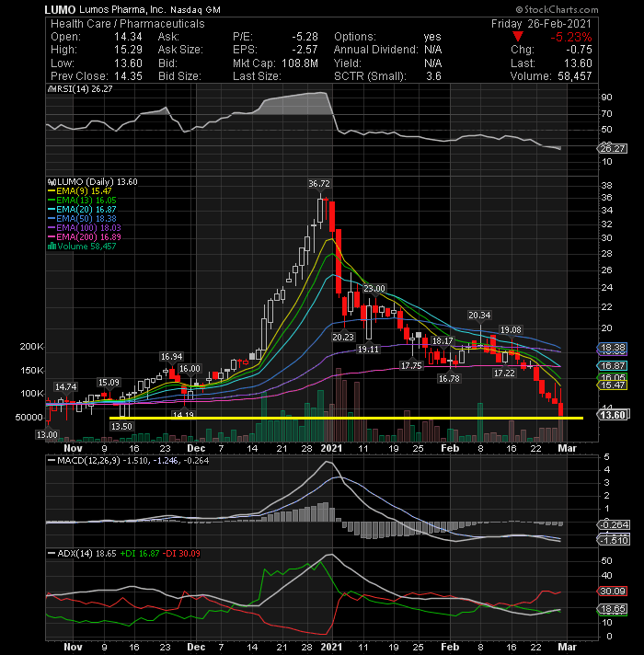
Task: Click the 13.50 price annotation
Action: (x=121, y=427)
